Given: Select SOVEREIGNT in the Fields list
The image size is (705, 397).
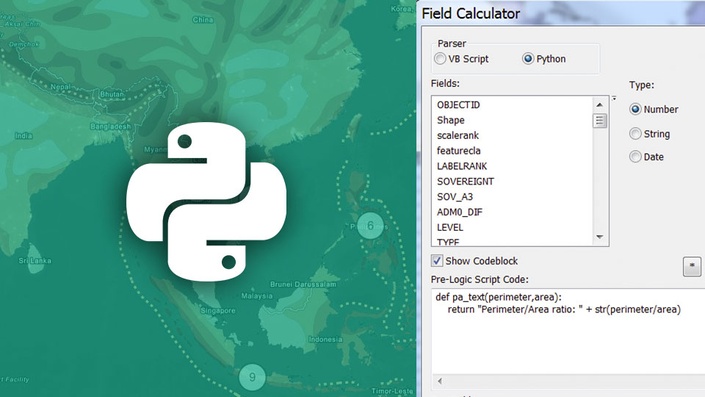Looking at the screenshot, I should pyautogui.click(x=465, y=181).
